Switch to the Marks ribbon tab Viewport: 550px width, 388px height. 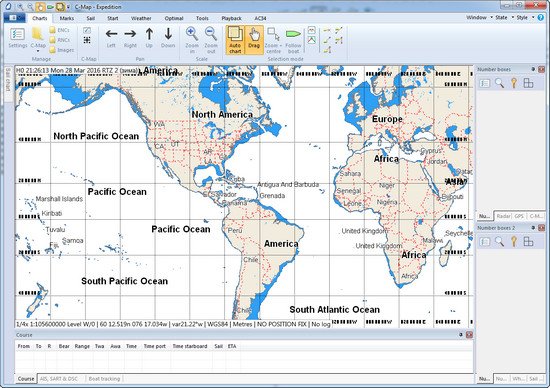point(67,18)
